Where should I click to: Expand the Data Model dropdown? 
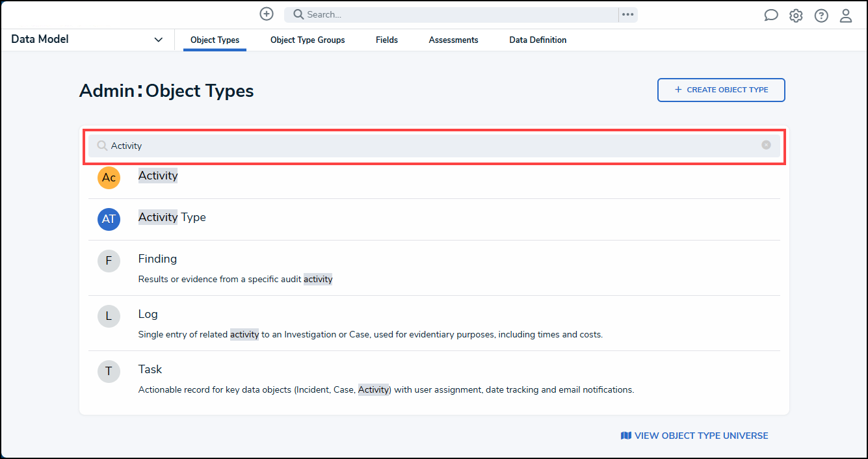click(158, 40)
